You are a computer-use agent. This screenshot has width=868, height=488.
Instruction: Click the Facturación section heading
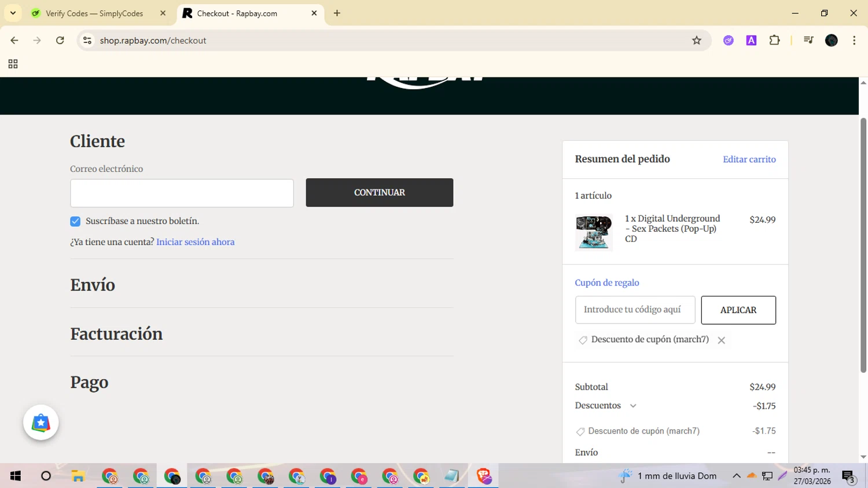tap(116, 334)
